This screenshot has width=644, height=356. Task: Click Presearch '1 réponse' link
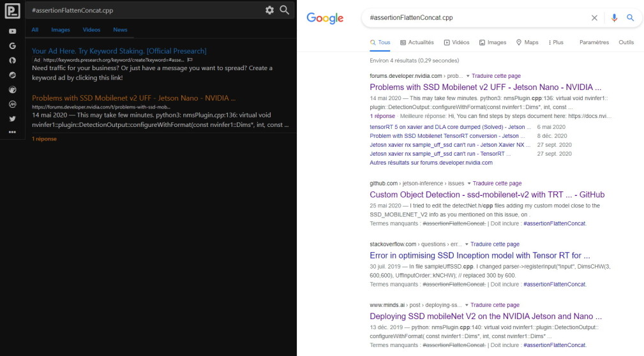point(44,139)
